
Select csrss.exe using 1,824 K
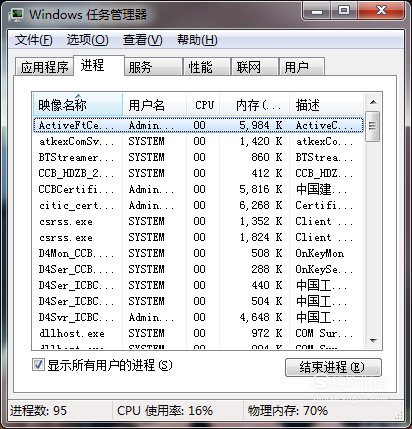pyautogui.click(x=198, y=237)
